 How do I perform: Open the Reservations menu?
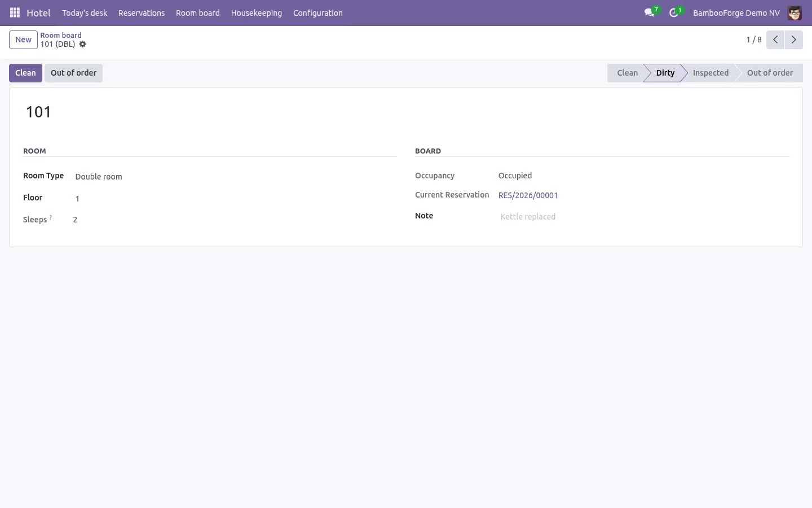coord(142,13)
